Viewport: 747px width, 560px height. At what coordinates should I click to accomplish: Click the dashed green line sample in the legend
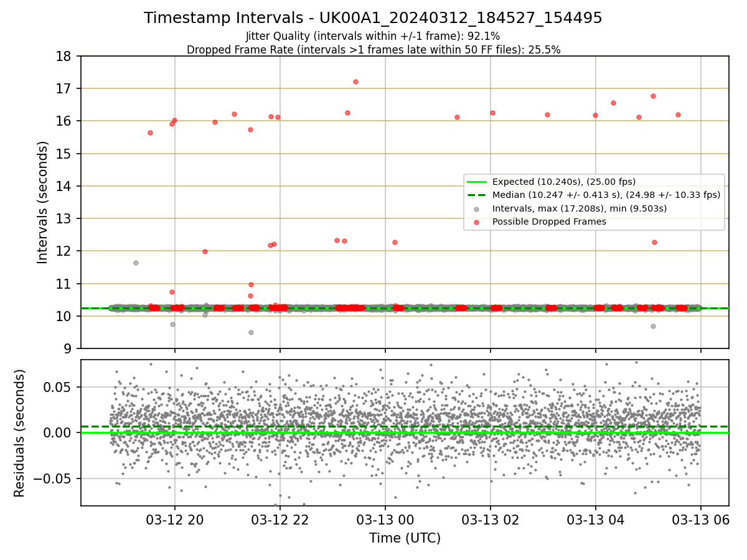[476, 195]
